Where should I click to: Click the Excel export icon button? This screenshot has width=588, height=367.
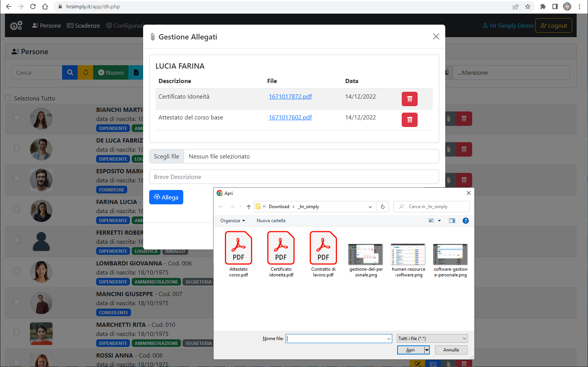pos(136,72)
